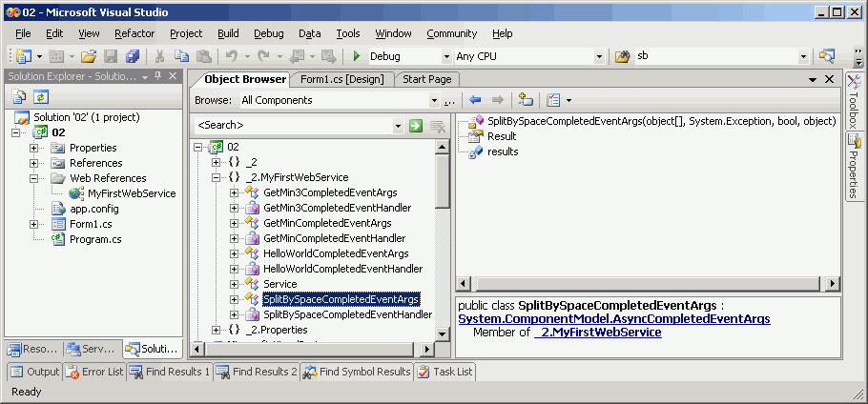Open the find combo box containing sb

point(803,56)
